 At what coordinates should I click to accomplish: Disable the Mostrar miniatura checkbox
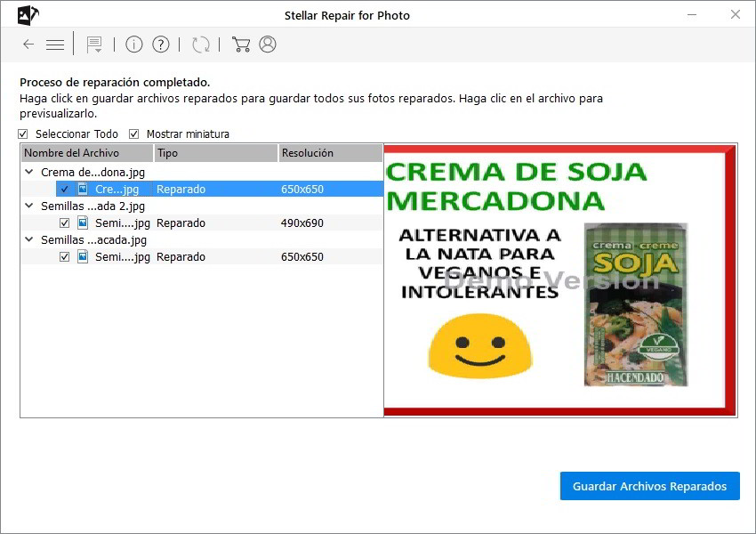coord(134,134)
